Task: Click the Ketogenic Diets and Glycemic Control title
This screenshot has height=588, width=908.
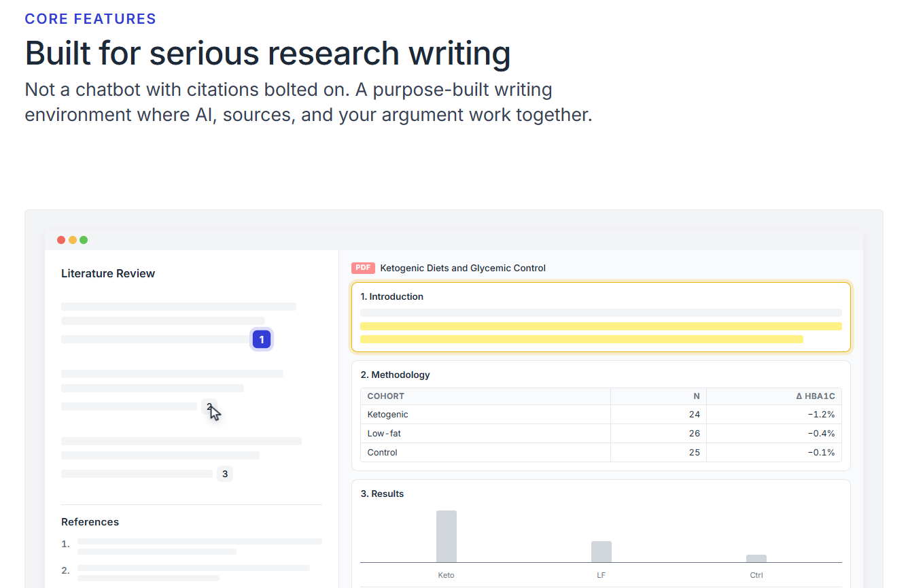Action: 463,268
